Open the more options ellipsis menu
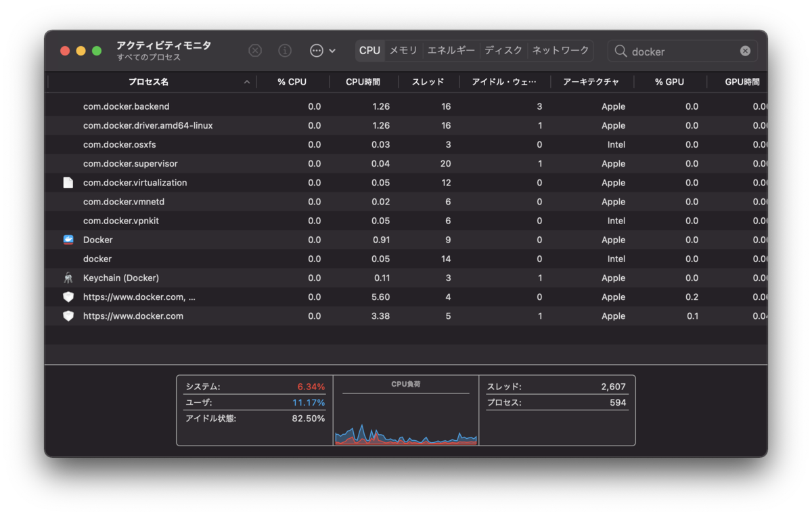 (323, 51)
